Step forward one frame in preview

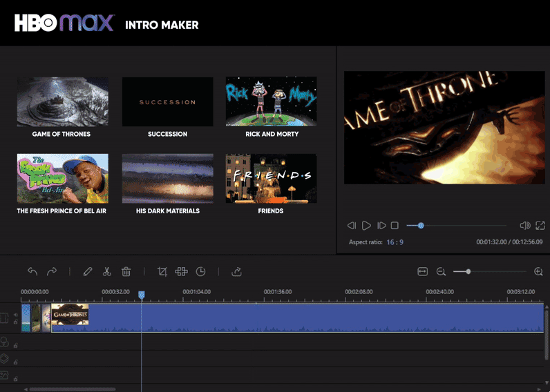click(x=381, y=226)
